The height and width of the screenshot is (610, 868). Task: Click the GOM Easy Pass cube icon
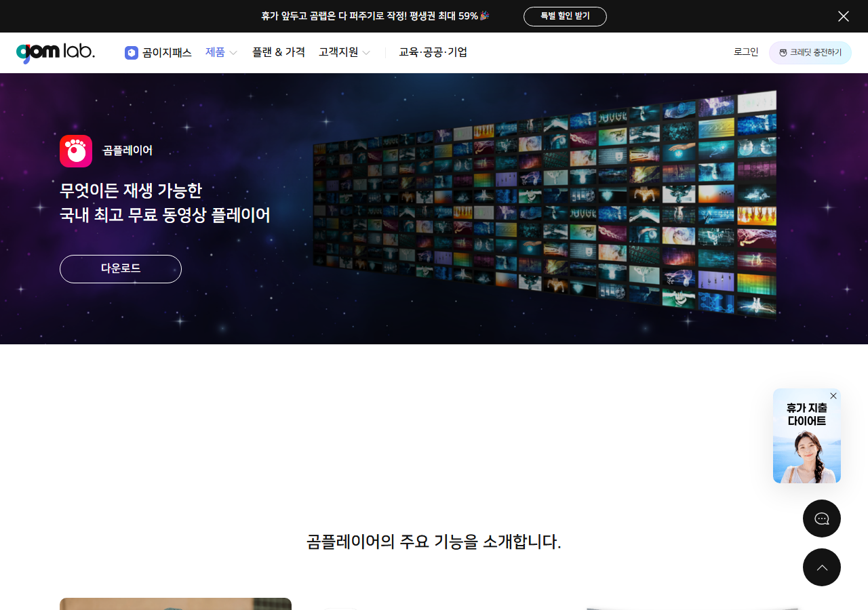[132, 53]
